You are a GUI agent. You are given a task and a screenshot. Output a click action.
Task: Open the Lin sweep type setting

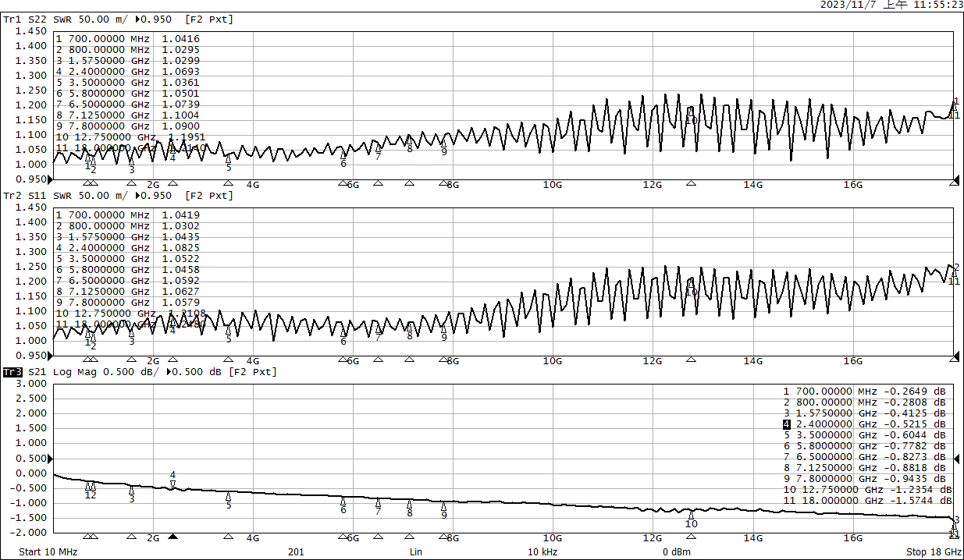coord(417,552)
